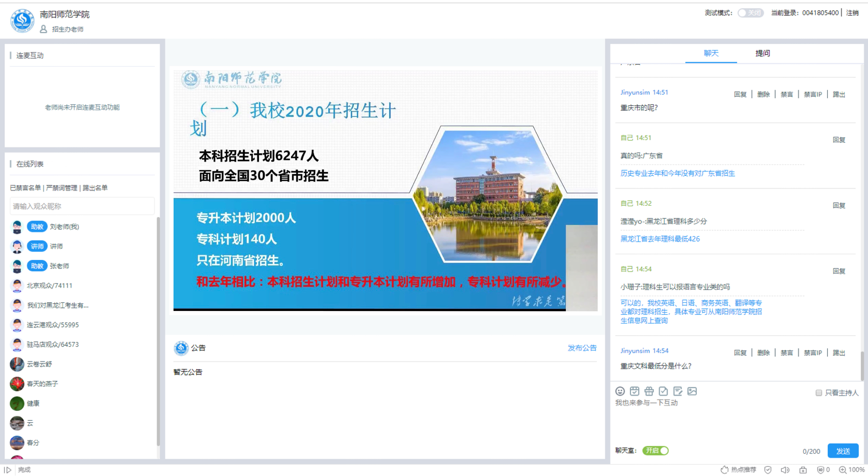This screenshot has height=476, width=868.
Task: Click the avatar of 健康
Action: [x=17, y=403]
